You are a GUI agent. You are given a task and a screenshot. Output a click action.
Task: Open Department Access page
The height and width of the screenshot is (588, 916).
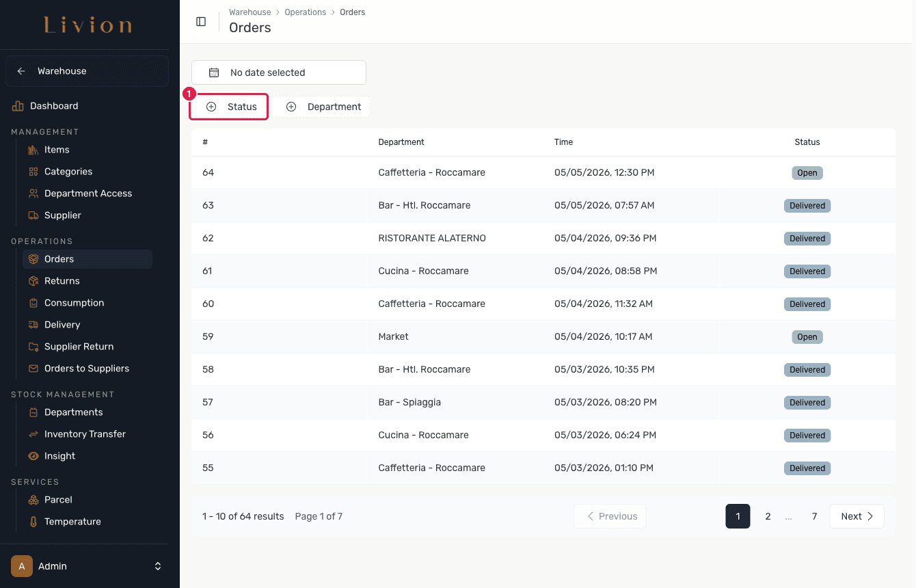[87, 193]
